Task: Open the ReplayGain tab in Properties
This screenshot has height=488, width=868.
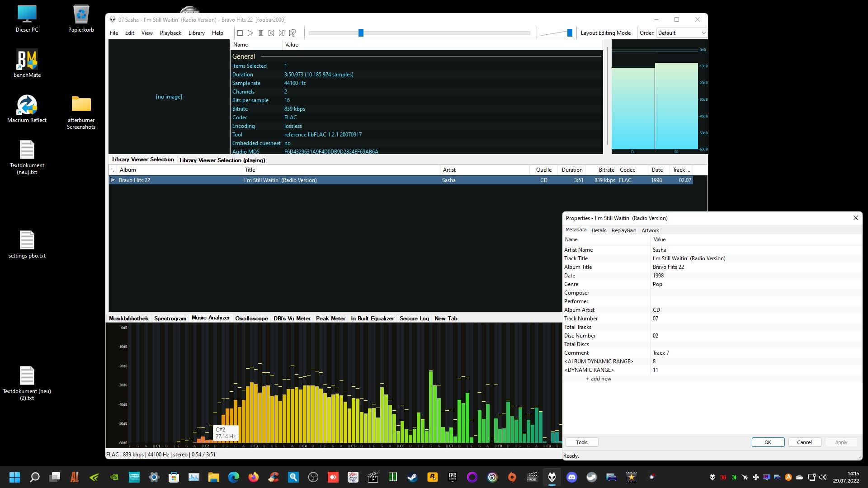Action: (x=623, y=230)
